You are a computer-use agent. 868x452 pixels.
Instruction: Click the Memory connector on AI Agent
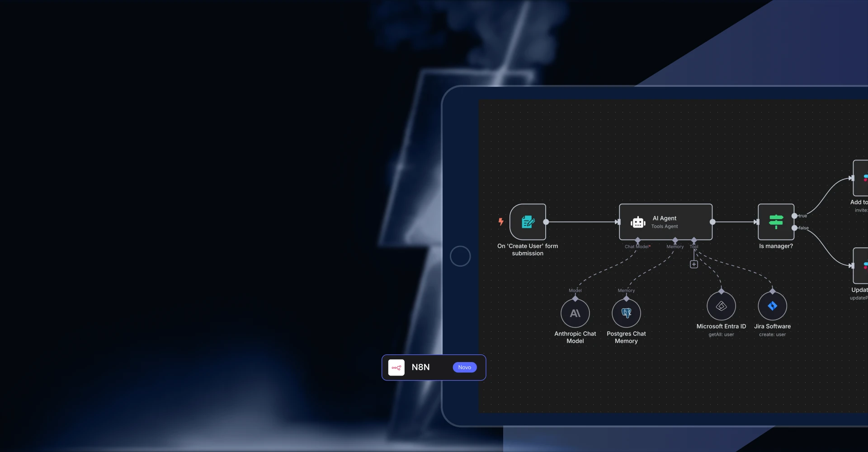coord(675,240)
